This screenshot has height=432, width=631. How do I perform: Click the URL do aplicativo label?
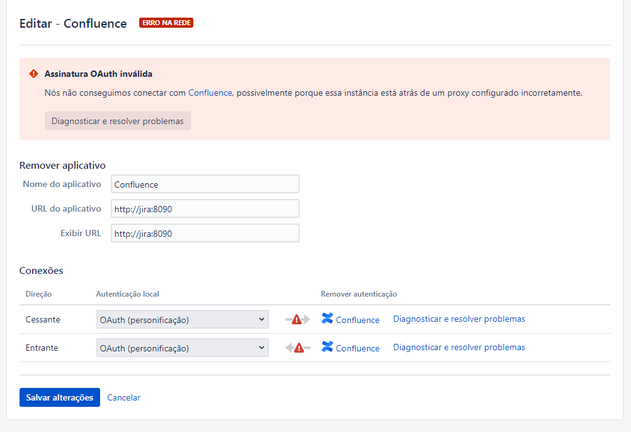coord(66,209)
